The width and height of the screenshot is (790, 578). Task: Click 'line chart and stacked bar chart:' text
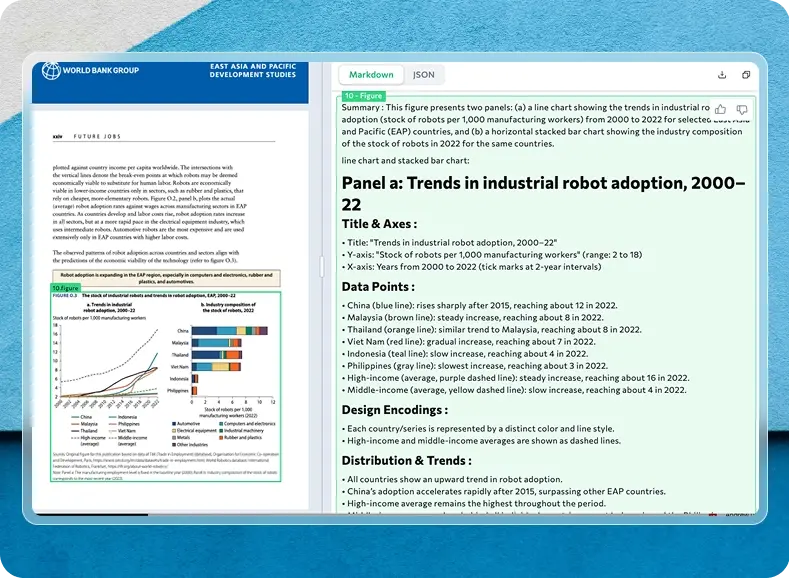tap(405, 161)
